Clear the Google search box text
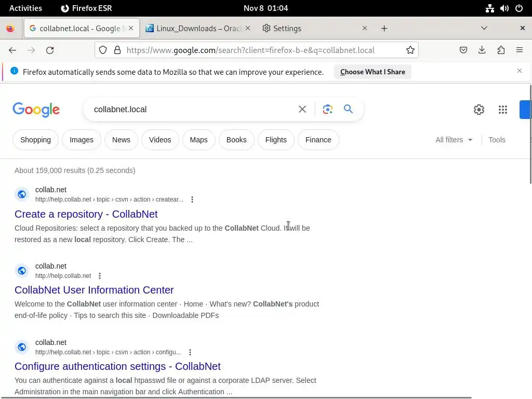This screenshot has width=532, height=399. pyautogui.click(x=302, y=109)
